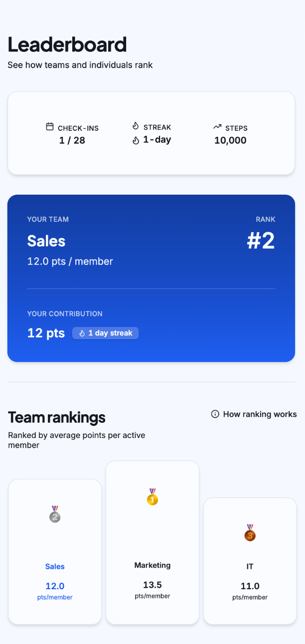This screenshot has width=305, height=644.
Task: Click the Leaderboard page heading
Action: tap(67, 44)
